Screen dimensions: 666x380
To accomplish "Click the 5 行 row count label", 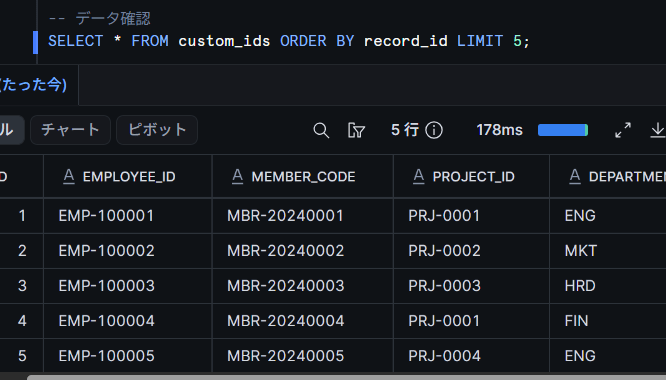I will tap(405, 130).
